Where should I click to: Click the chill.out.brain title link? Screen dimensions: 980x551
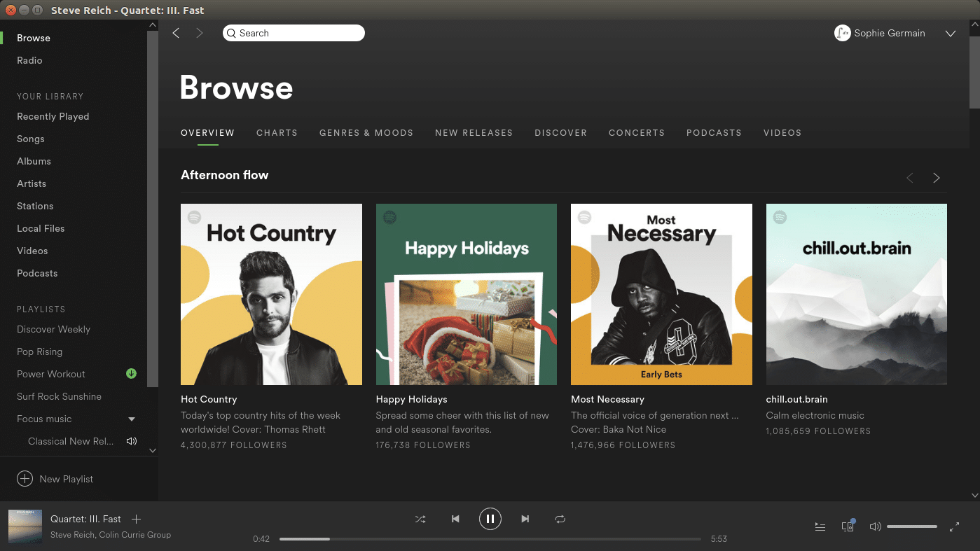tap(797, 399)
